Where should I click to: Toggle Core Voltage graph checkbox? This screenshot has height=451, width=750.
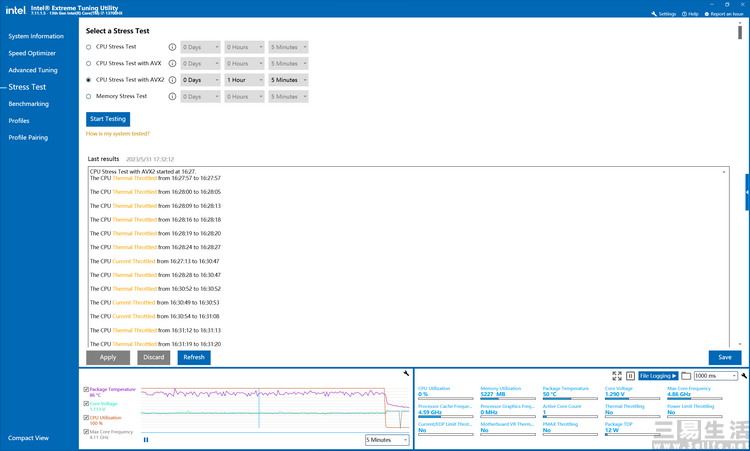tap(86, 404)
